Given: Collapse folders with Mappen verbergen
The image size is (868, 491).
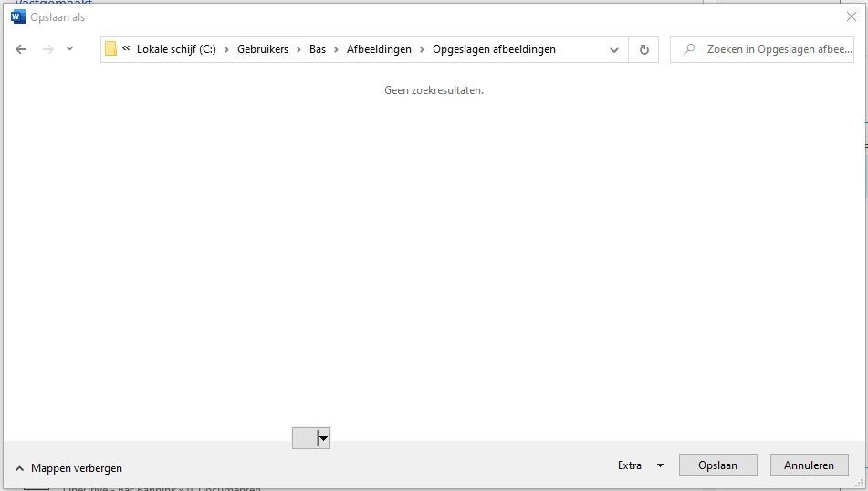Looking at the screenshot, I should pos(68,468).
